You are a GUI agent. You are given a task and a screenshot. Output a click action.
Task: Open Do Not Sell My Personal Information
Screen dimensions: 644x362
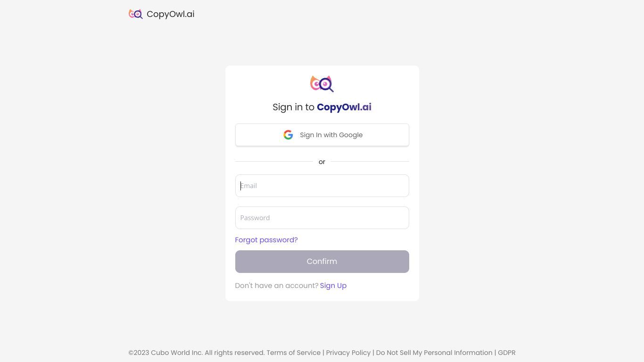[x=434, y=353]
